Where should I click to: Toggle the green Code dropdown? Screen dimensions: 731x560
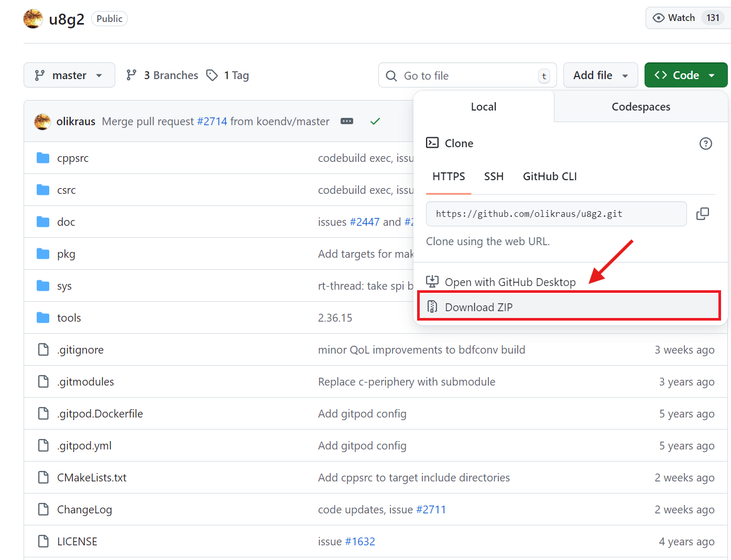pyautogui.click(x=686, y=75)
